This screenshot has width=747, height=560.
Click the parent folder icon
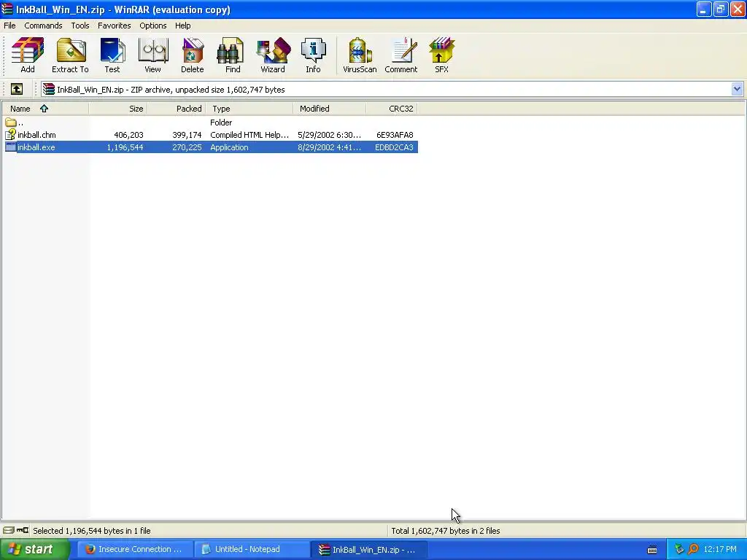(x=10, y=122)
